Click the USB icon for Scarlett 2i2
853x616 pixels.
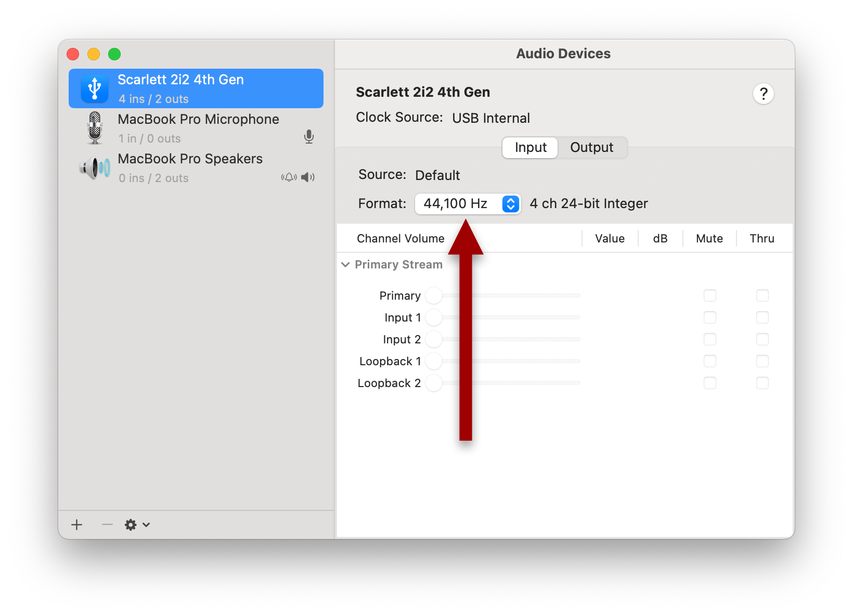pos(95,88)
